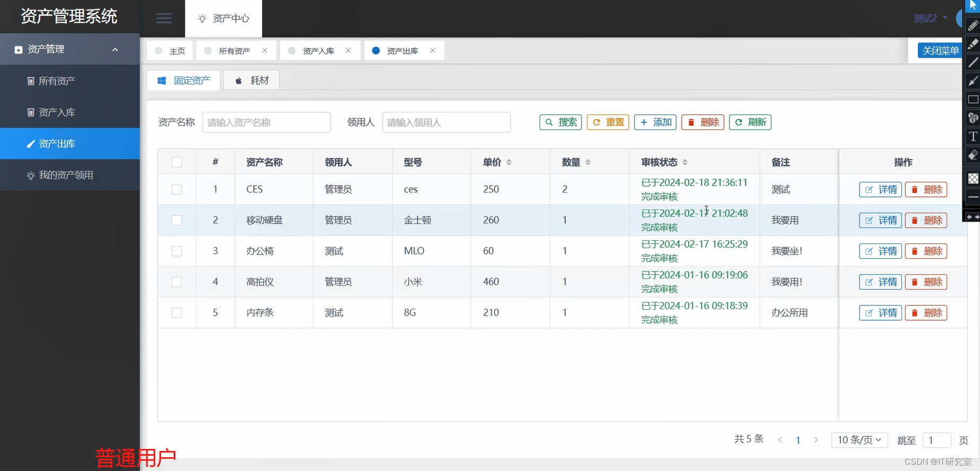
Task: Select the highlighter marker tool
Action: 973,43
